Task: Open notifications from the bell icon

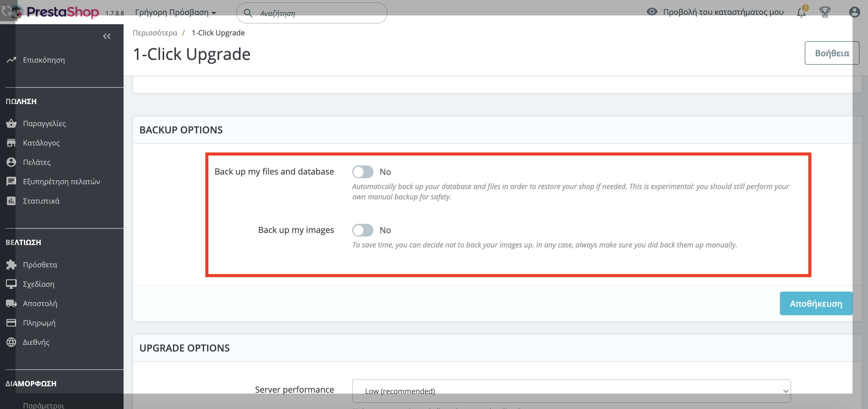Action: pyautogui.click(x=801, y=12)
